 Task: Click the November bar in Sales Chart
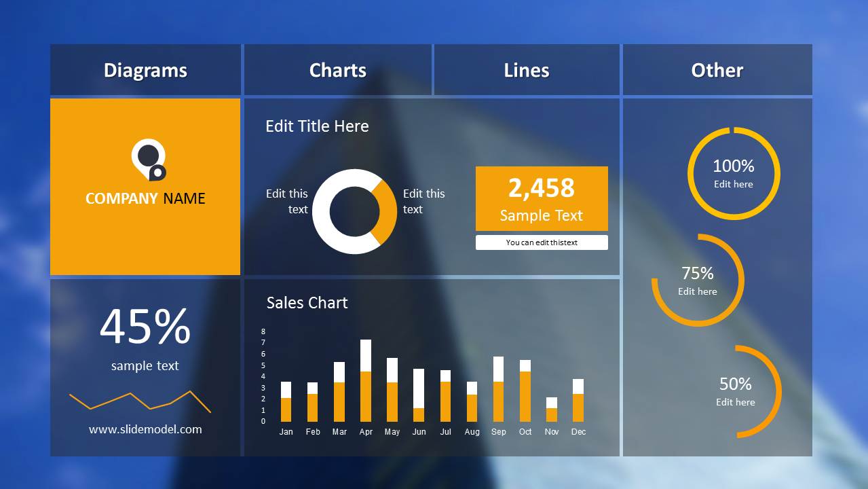point(552,411)
